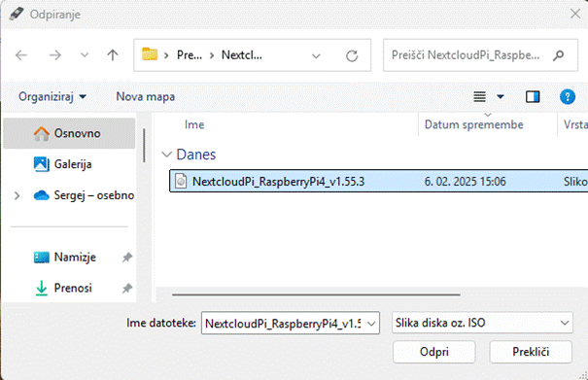The width and height of the screenshot is (588, 380).
Task: Click the Odpri button
Action: coord(434,352)
